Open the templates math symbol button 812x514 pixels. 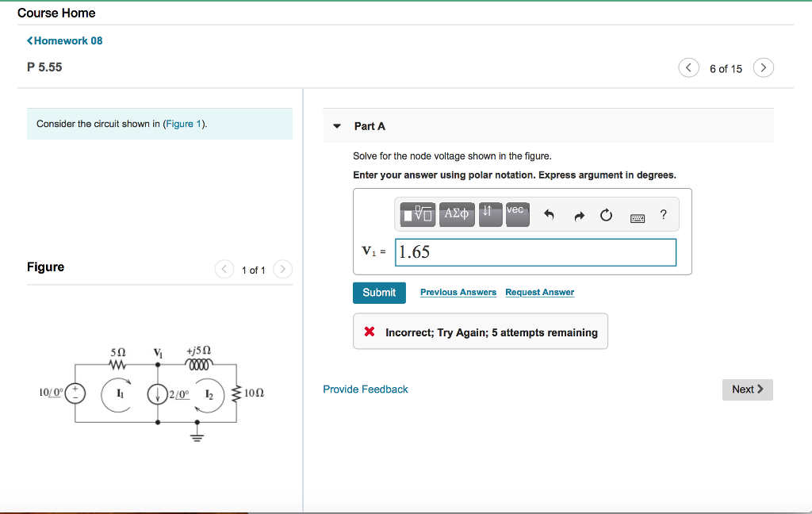point(417,214)
